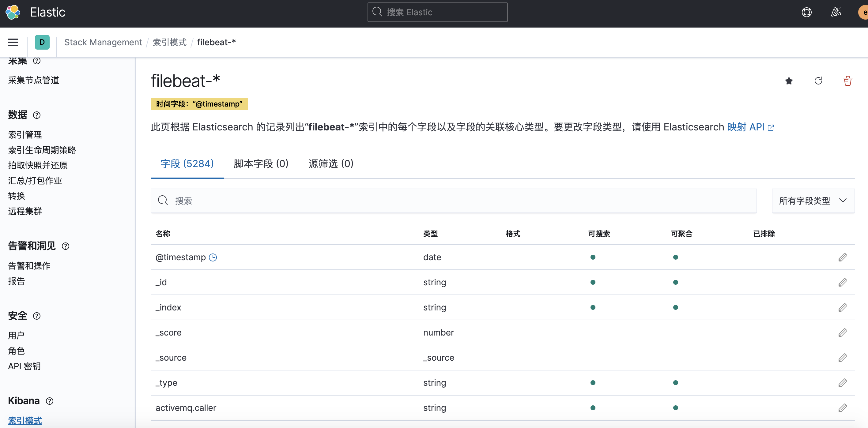Image resolution: width=868 pixels, height=428 pixels.
Task: Switch to the 字段 (5284) tab
Action: (187, 164)
